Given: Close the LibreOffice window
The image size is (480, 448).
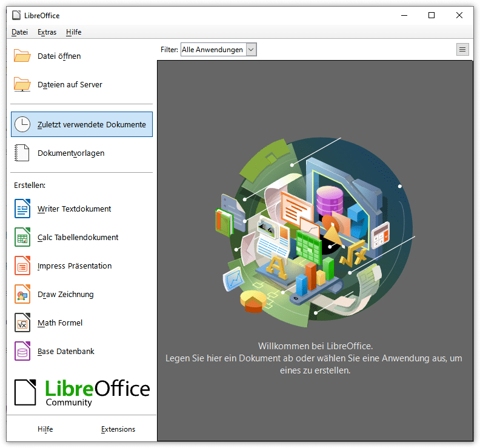Looking at the screenshot, I should tap(459, 15).
